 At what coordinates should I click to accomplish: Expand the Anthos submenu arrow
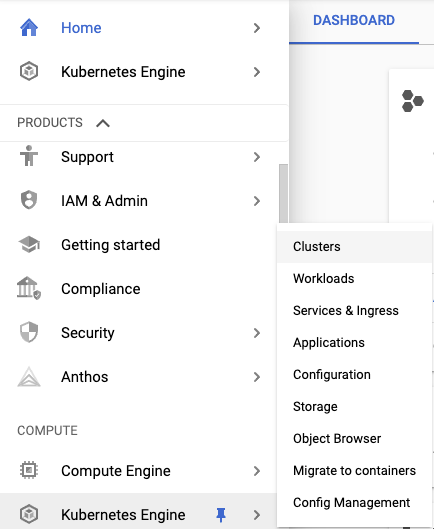click(x=257, y=377)
